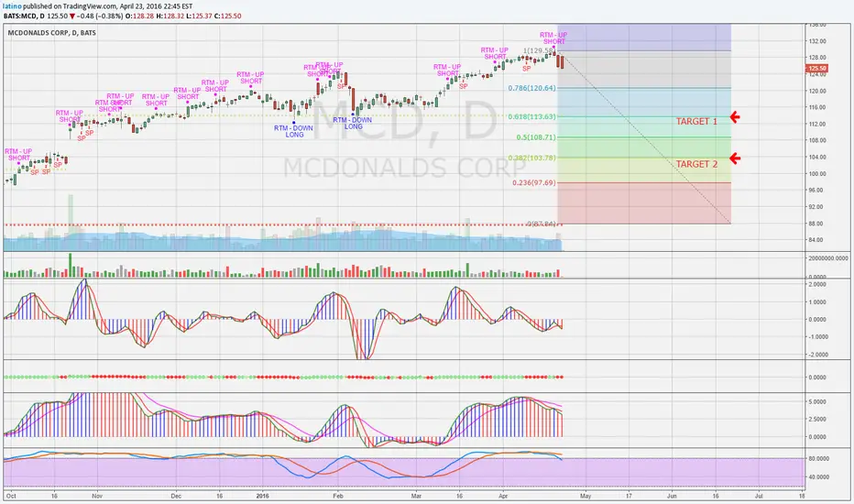Click the 5.0000 indicator axis label
Image resolution: width=854 pixels, height=504 pixels.
(x=818, y=402)
